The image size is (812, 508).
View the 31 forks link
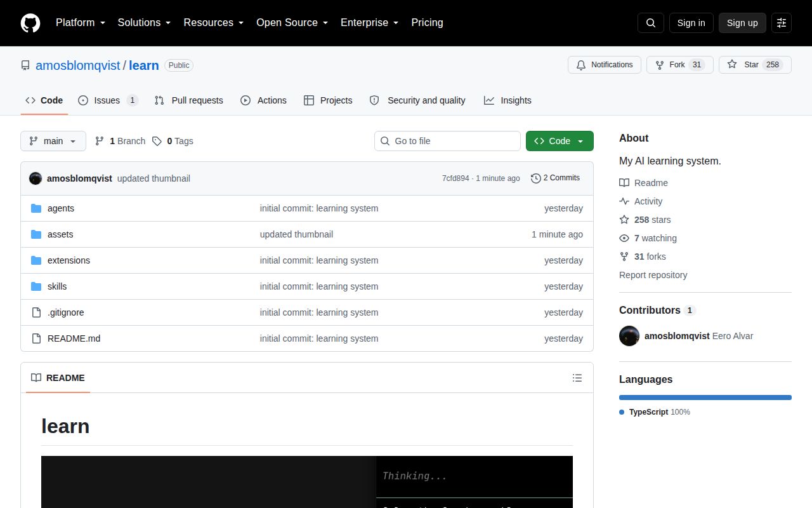click(643, 257)
